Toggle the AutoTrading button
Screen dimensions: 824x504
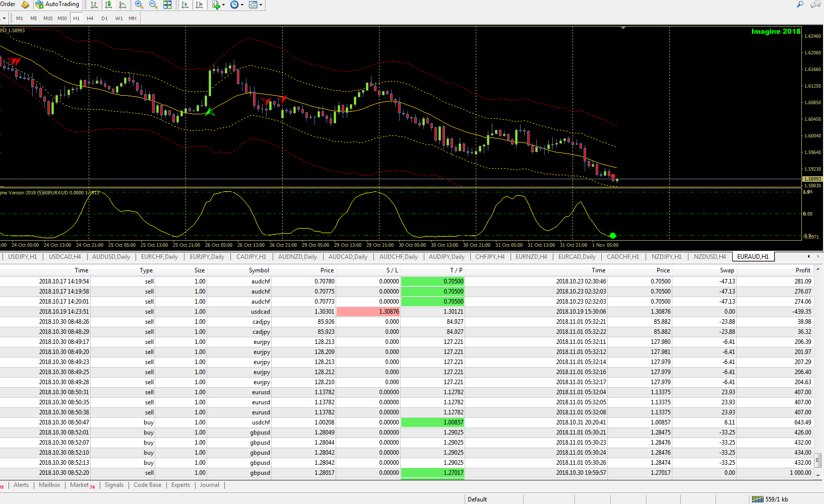click(x=57, y=5)
